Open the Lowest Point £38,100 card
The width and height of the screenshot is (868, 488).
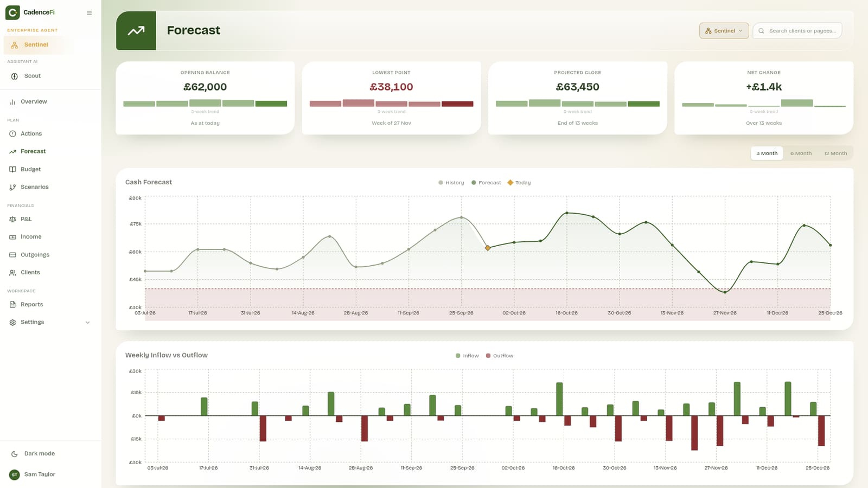[391, 98]
